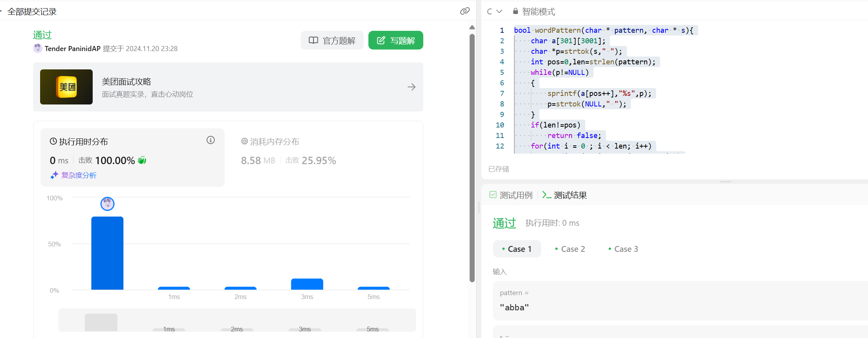
Task: Switch to the 测试用例 tab
Action: coord(511,195)
